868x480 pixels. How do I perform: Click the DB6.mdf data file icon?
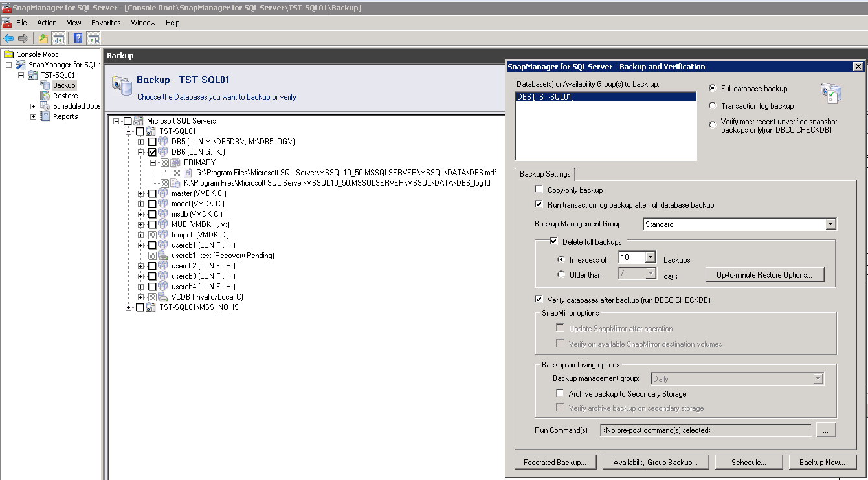point(188,173)
